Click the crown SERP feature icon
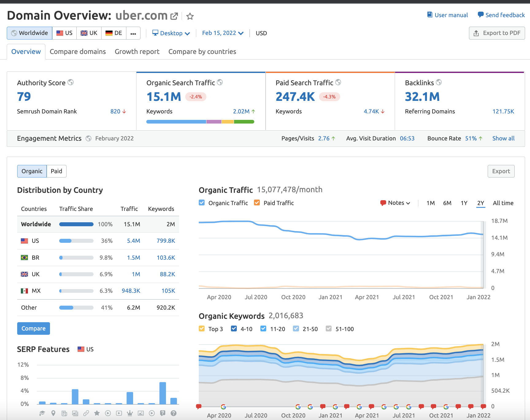 (130, 413)
